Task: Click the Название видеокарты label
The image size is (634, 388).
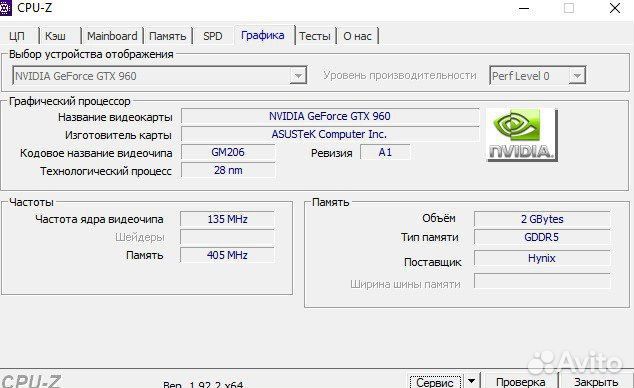Action: point(115,117)
